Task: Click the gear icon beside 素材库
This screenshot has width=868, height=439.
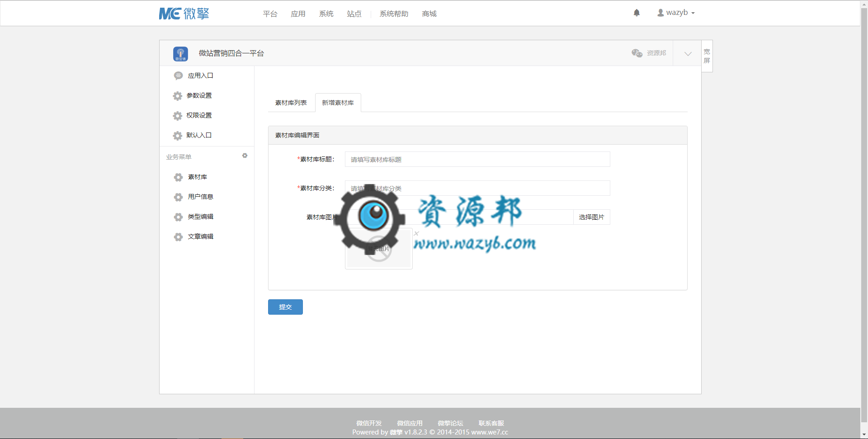Action: coord(179,177)
